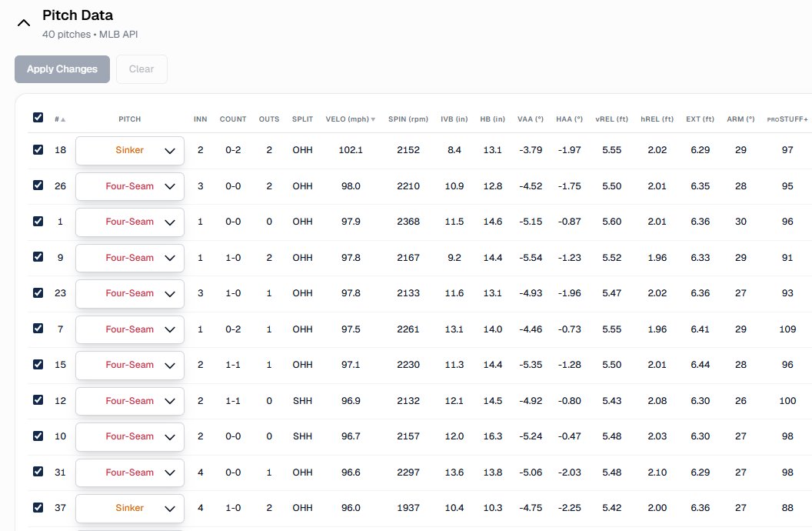Click the '40 pitches • MLB API' subtitle
Image resolution: width=812 pixels, height=531 pixels.
(x=90, y=34)
